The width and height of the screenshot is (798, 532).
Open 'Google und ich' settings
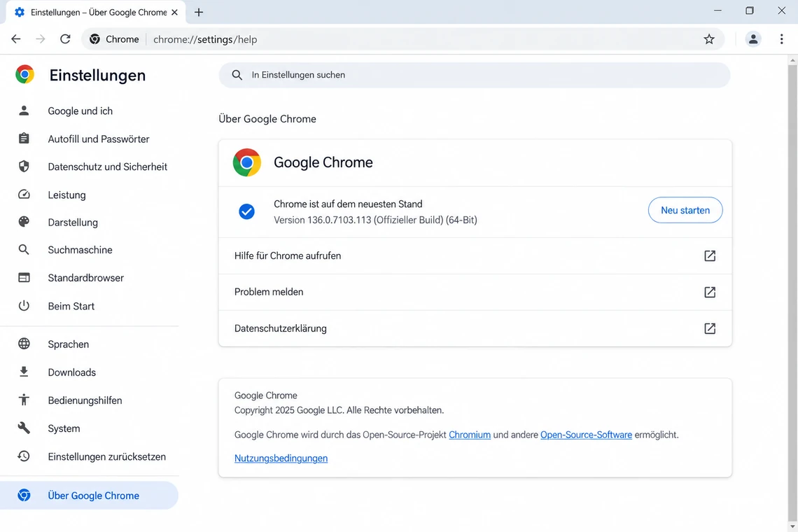(89, 111)
